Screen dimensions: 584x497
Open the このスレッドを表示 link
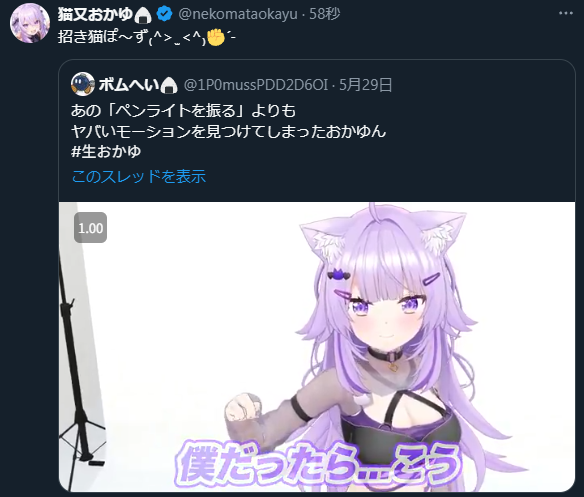click(x=139, y=176)
